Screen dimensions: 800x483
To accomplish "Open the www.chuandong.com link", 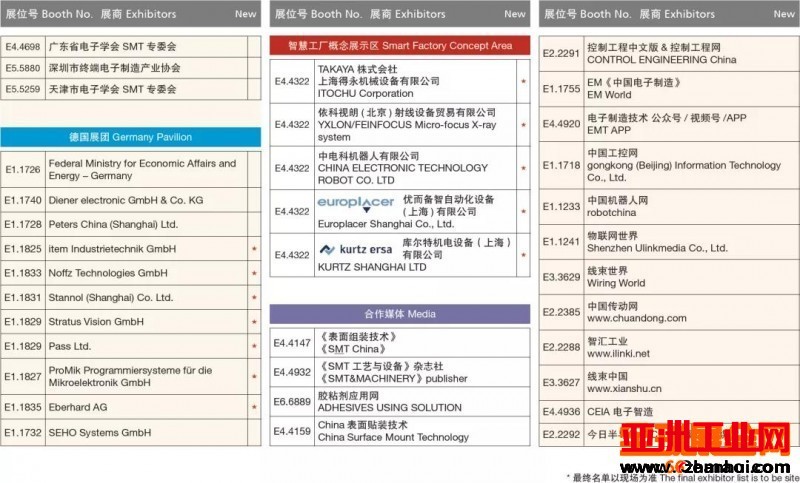I will (x=637, y=318).
